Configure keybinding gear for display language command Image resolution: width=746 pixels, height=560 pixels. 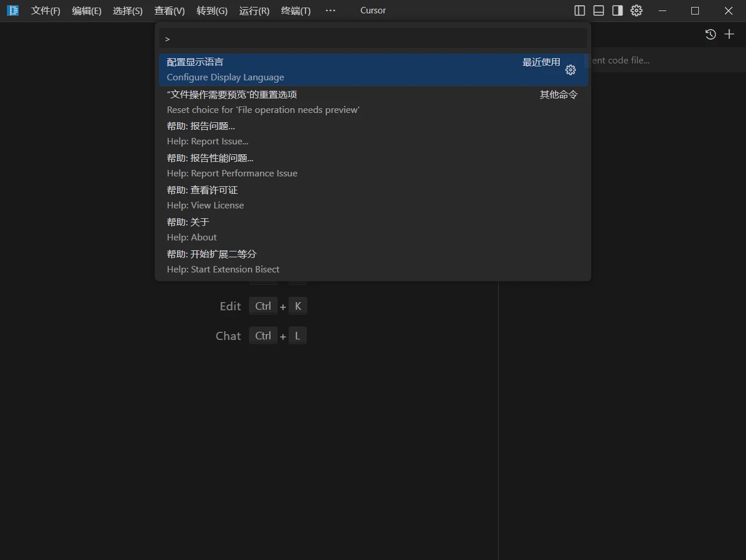coord(571,70)
